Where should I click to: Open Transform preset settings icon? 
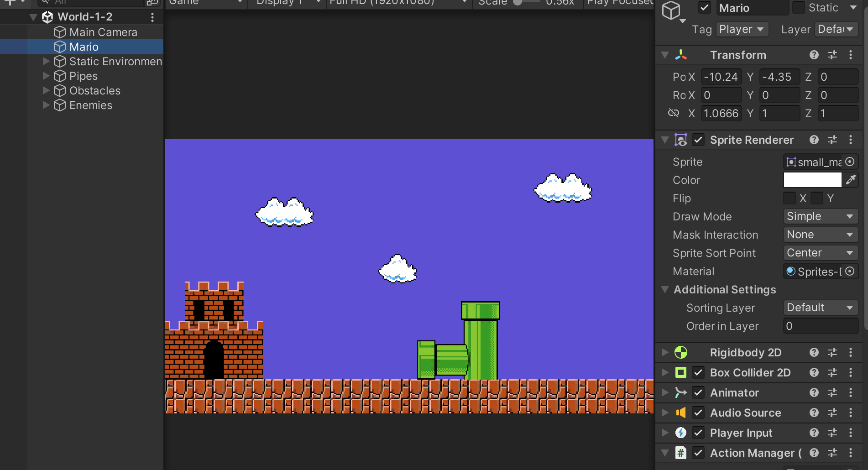coord(832,55)
